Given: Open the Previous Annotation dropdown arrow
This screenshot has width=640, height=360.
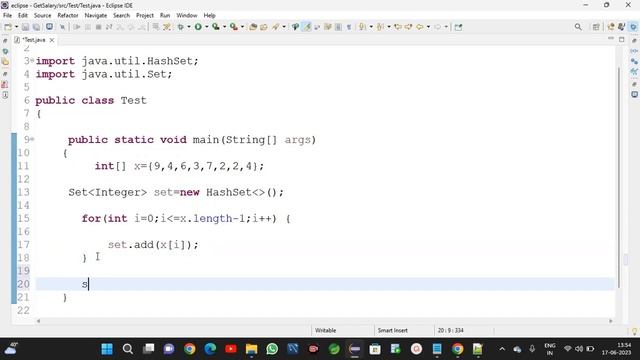Looking at the screenshot, I should coord(389,27).
